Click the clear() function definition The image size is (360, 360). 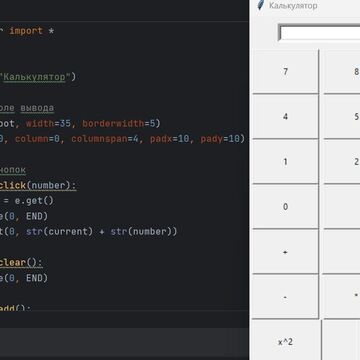21,262
